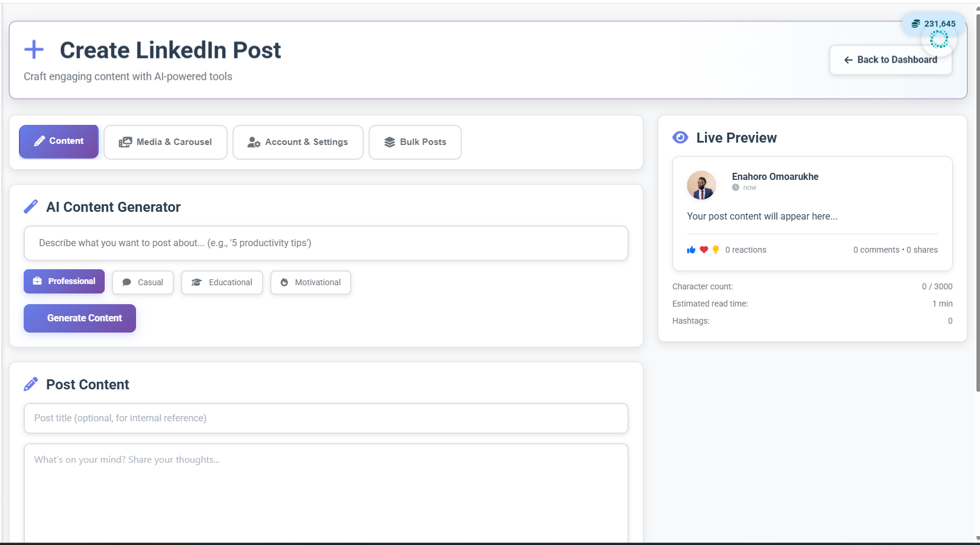Image resolution: width=980 pixels, height=545 pixels.
Task: Click the lightbulb reaction icon in preview
Action: point(716,249)
